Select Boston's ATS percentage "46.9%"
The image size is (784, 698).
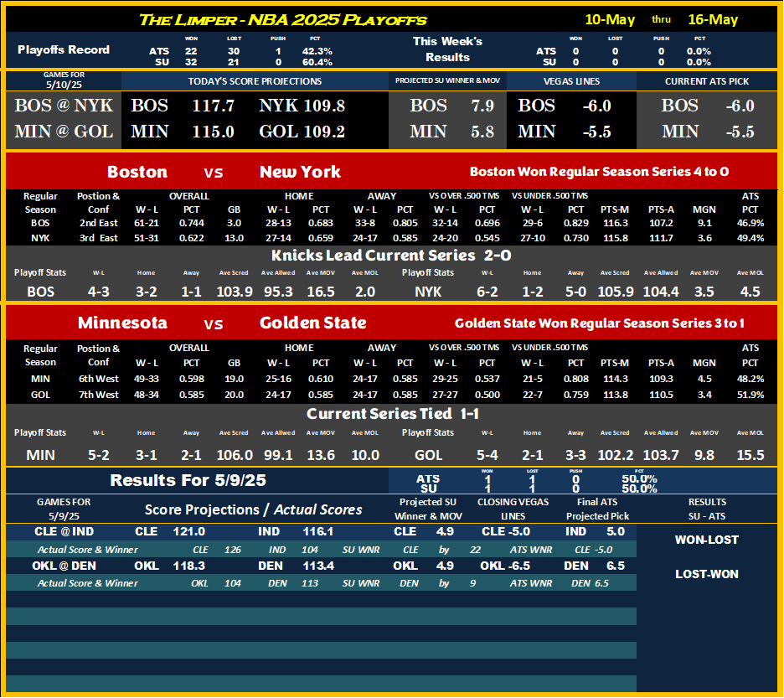coord(750,223)
